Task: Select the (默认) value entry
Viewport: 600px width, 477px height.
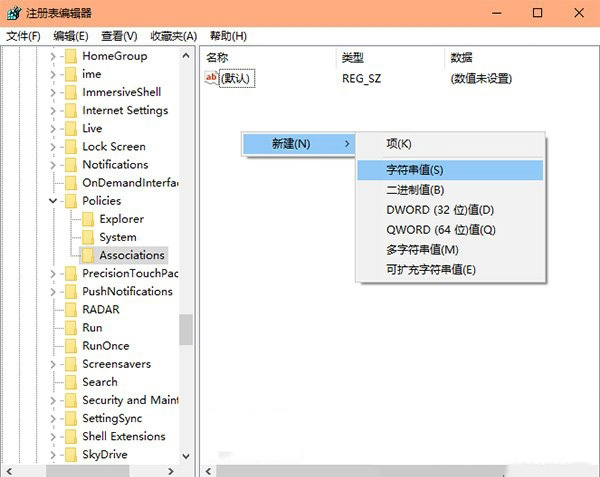Action: pyautogui.click(x=236, y=78)
